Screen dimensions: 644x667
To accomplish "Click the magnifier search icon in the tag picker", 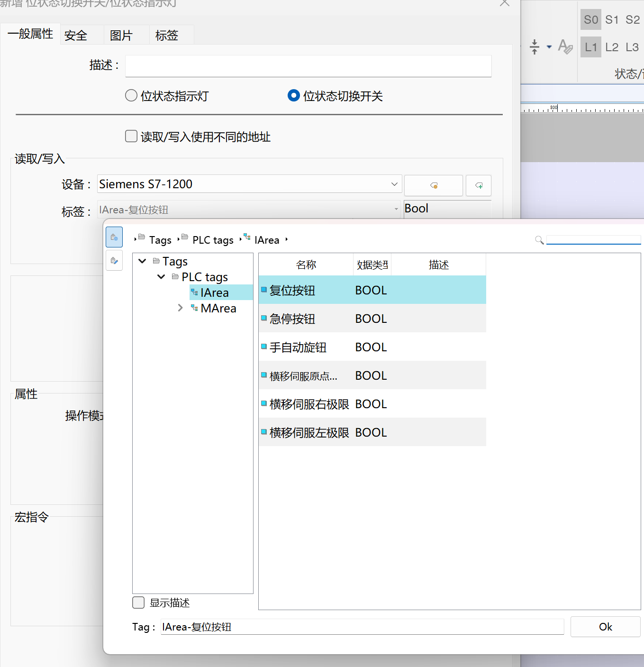I will [x=539, y=240].
